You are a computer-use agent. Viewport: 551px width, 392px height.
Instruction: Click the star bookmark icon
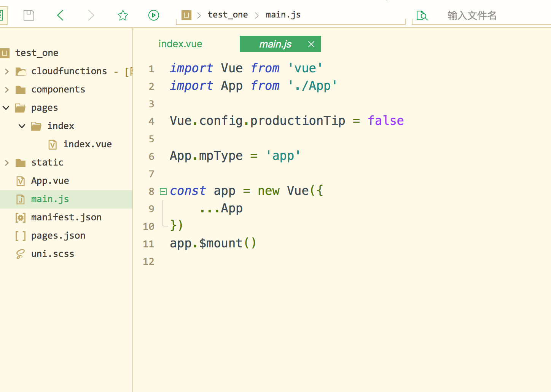coord(123,15)
